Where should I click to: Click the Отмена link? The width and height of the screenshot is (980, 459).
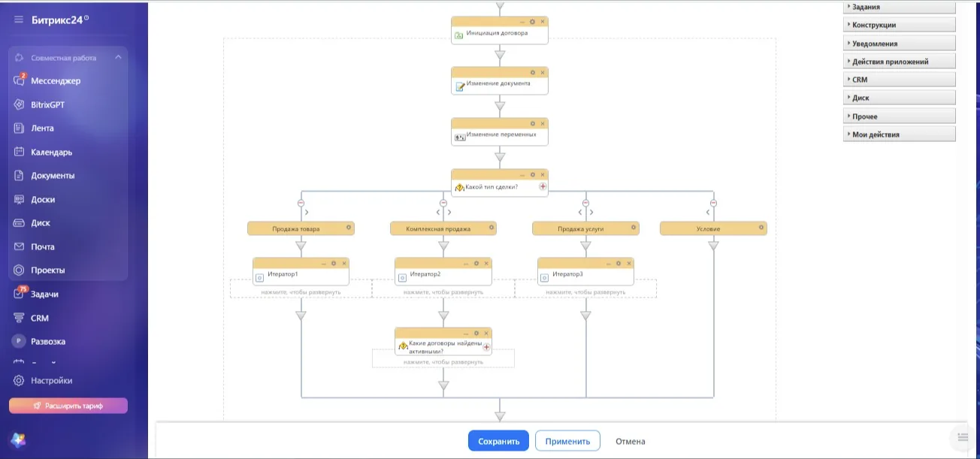click(x=630, y=441)
